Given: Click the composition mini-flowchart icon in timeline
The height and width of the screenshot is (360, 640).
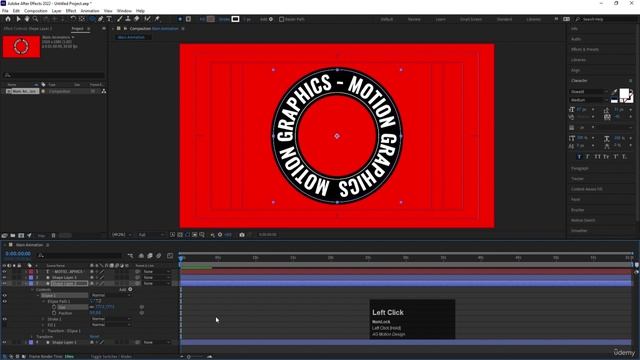Looking at the screenshot, I should pos(130,256).
